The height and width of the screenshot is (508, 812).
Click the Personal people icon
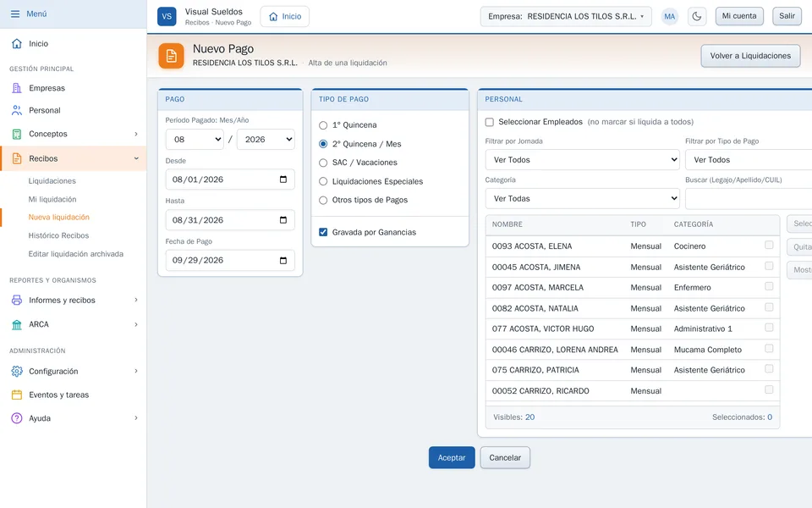tap(17, 110)
